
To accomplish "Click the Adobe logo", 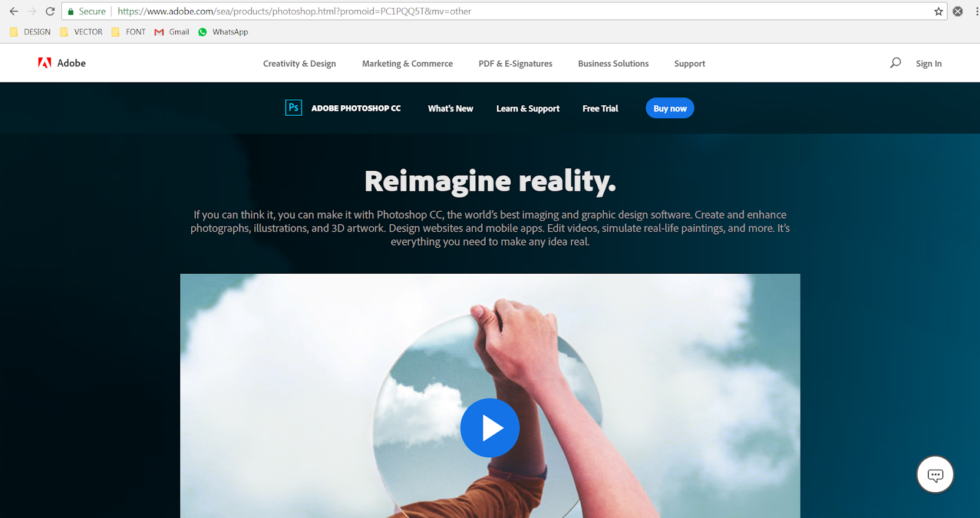I will pos(62,63).
